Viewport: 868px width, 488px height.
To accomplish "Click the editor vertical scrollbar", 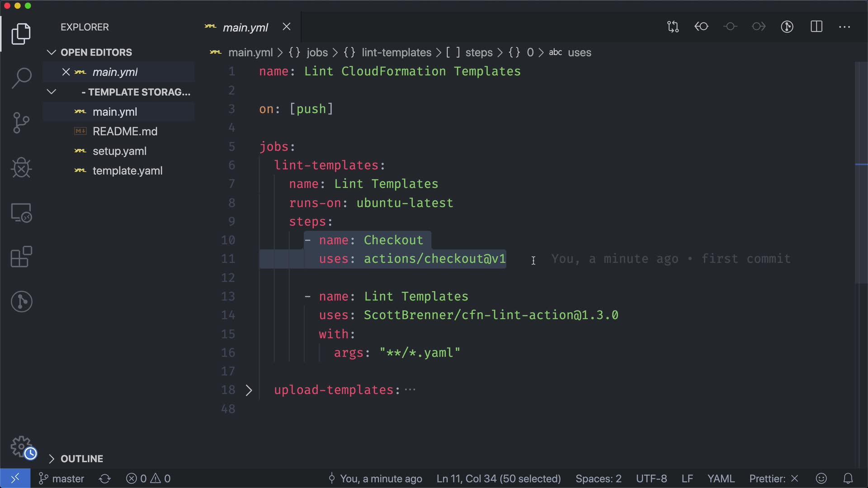I will pos(861,172).
